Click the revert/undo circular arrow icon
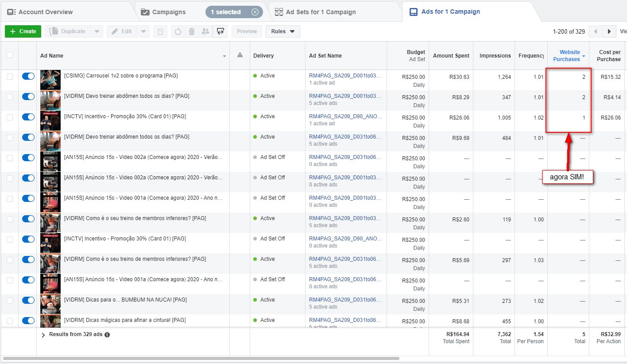Screen dimensions: 627x364 tap(178, 31)
